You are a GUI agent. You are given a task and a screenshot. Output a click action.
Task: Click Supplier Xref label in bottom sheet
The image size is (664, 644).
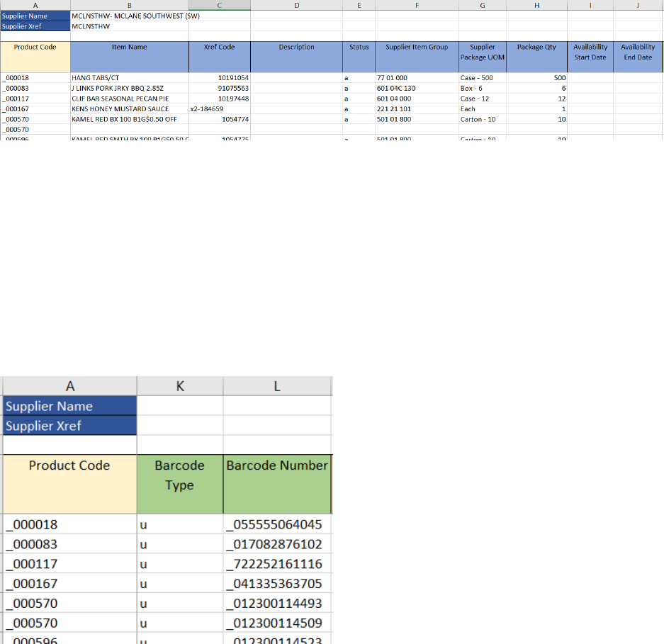coord(70,426)
